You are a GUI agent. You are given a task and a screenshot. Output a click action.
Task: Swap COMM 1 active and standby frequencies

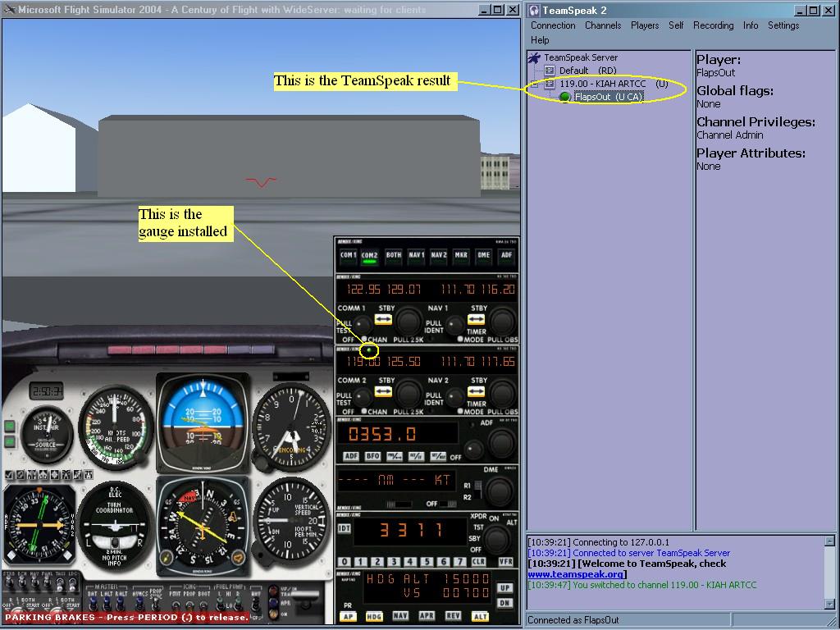383,320
